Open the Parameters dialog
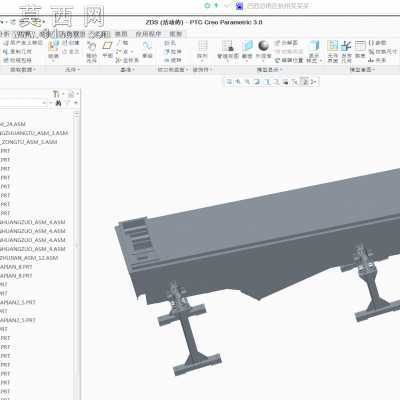This screenshot has width=400, height=400. pos(378,43)
